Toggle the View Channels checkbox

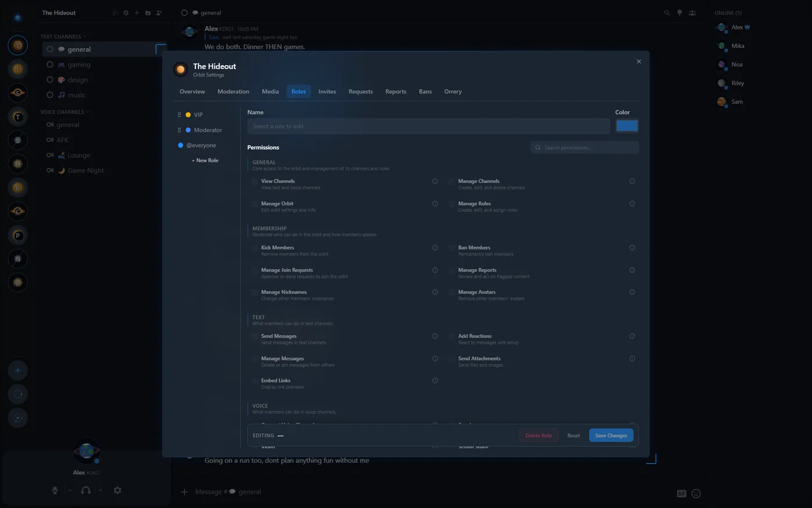[255, 181]
